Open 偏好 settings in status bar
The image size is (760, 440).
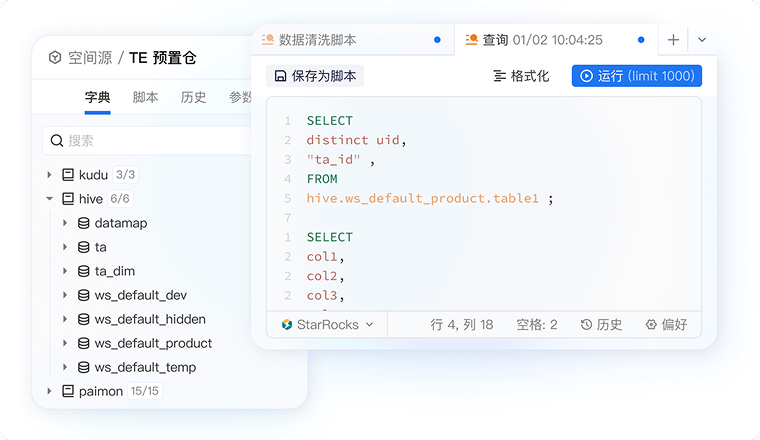pyautogui.click(x=666, y=325)
